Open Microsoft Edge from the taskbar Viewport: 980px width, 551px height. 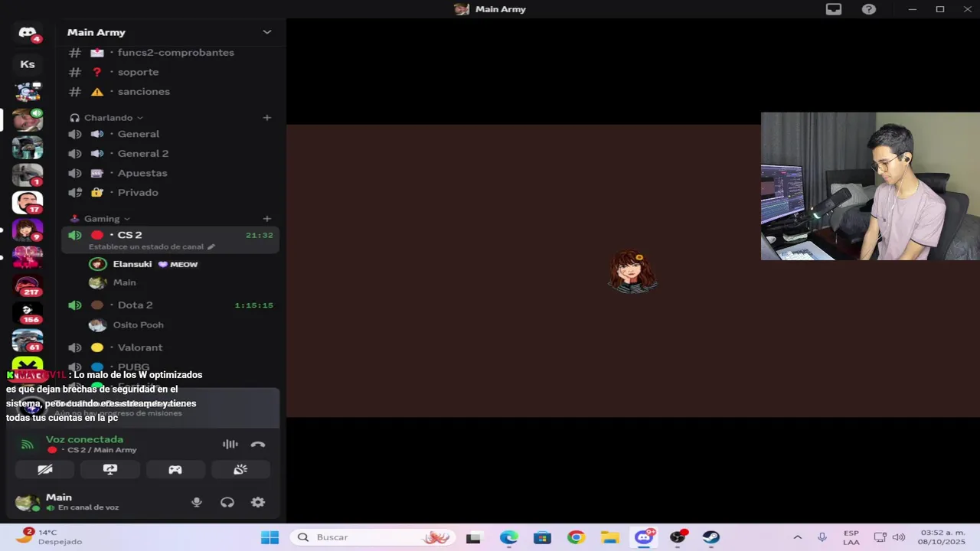pyautogui.click(x=508, y=537)
